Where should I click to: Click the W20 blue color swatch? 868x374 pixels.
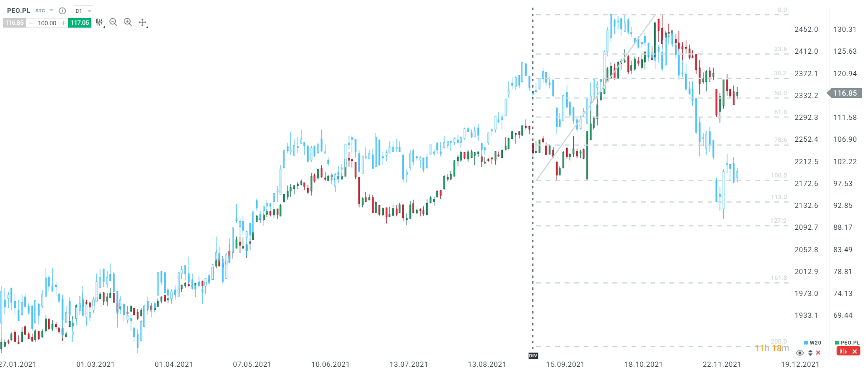806,343
